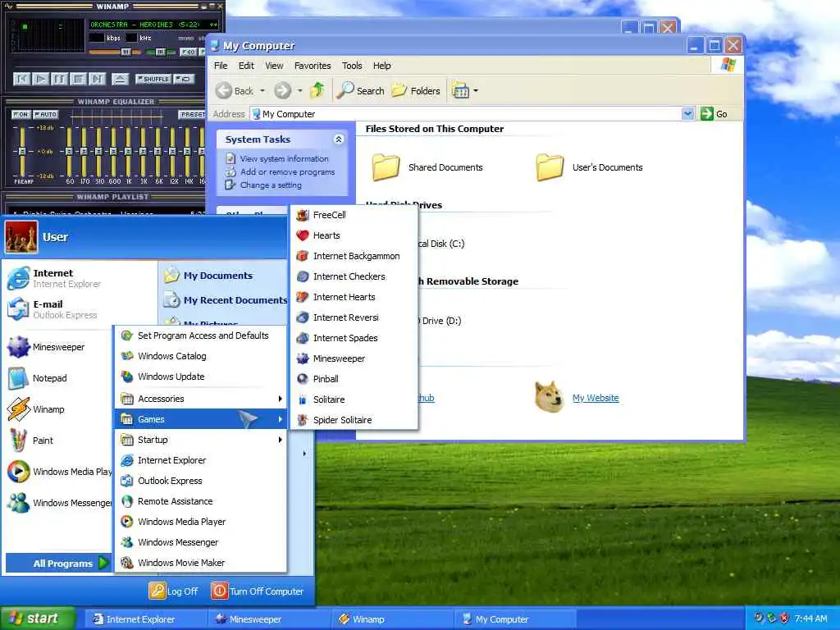
Task: Click Turn Off Computer button
Action: tap(258, 591)
